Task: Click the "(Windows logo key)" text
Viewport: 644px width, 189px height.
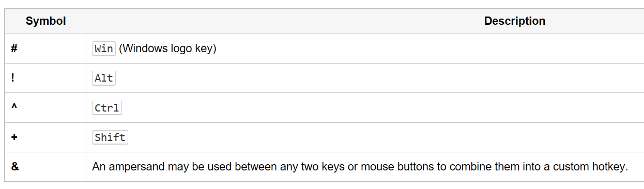Action: click(167, 49)
